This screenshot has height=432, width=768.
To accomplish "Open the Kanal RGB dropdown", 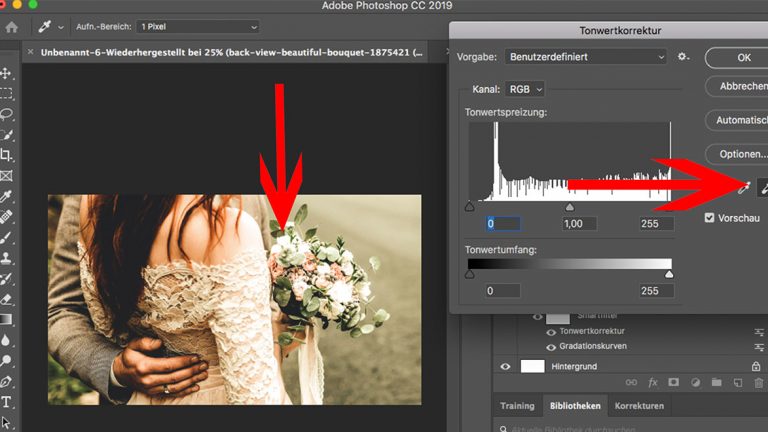I will coord(525,89).
